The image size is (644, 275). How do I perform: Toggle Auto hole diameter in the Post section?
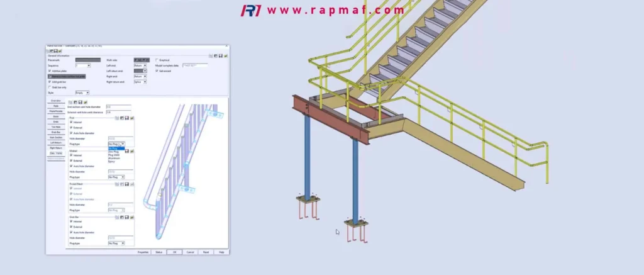point(71,133)
